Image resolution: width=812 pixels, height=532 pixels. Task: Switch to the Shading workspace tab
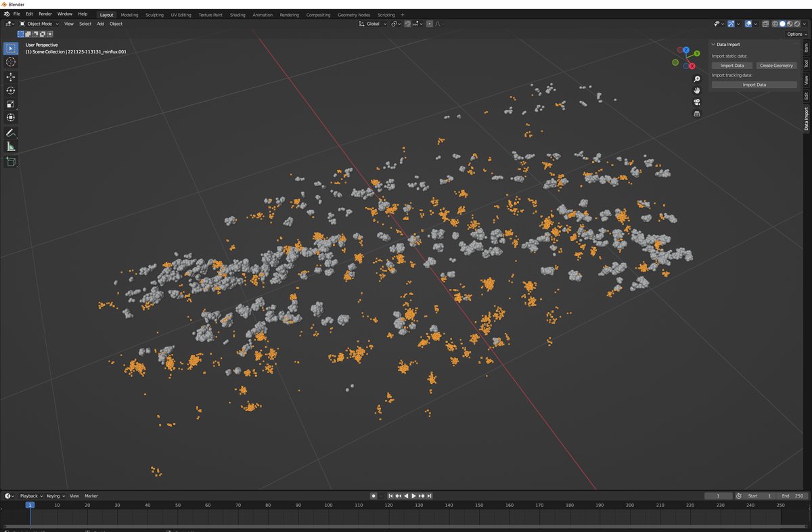[x=238, y=14]
